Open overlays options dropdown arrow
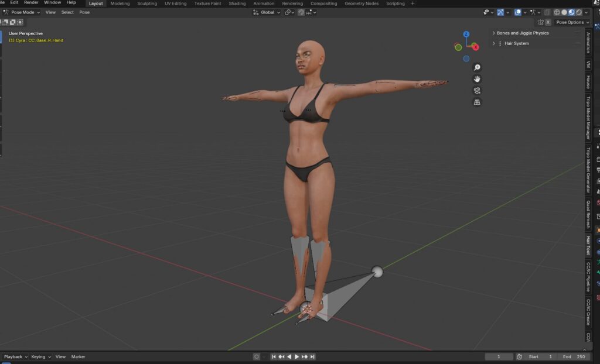The image size is (600, 364). coord(524,12)
